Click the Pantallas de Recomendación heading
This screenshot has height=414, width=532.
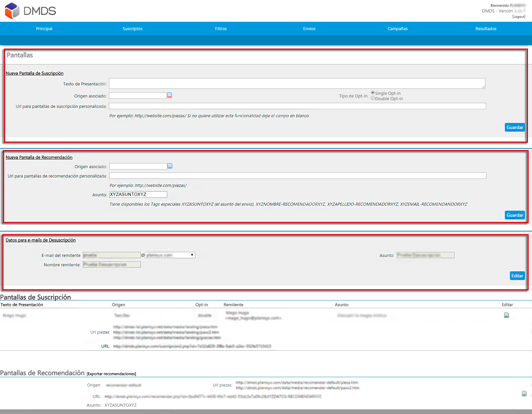(x=42, y=373)
